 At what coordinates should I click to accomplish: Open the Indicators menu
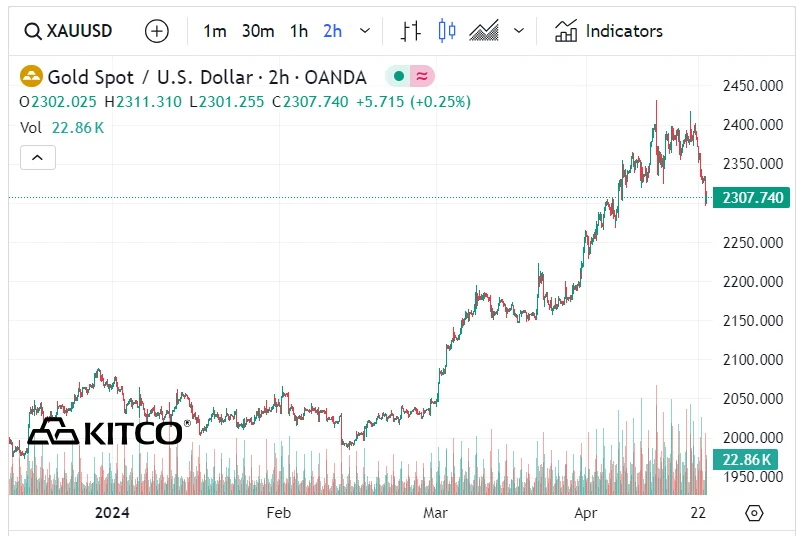609,31
